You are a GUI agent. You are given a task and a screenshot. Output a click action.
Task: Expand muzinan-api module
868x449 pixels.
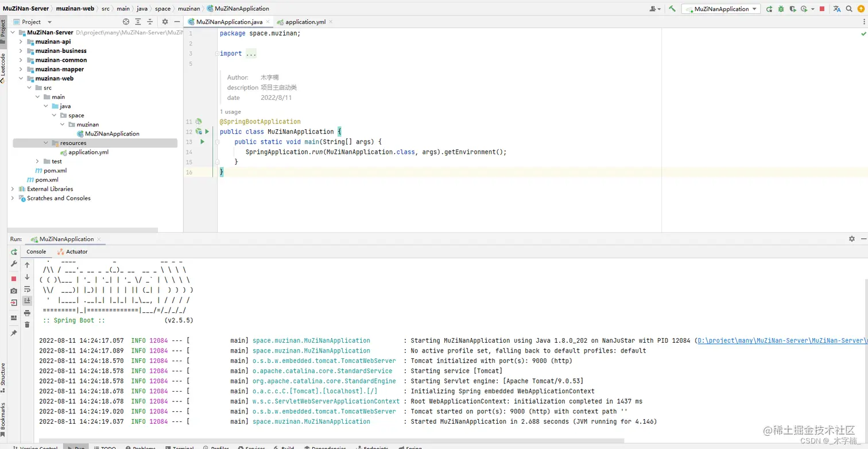click(x=21, y=41)
